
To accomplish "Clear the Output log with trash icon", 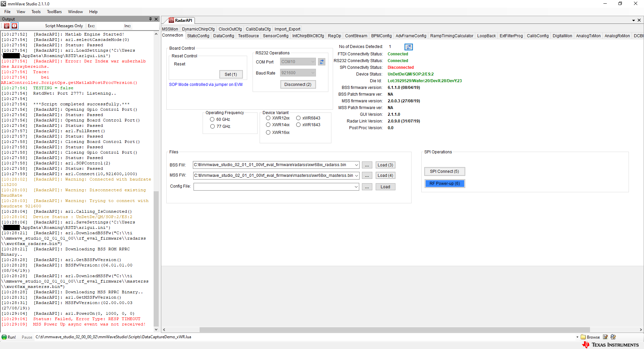I will coord(7,26).
